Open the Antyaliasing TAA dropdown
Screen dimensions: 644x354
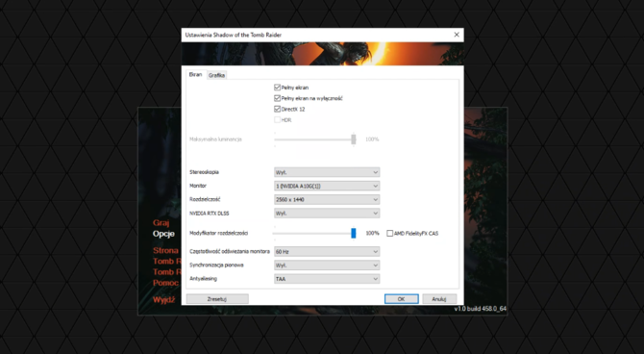[327, 279]
